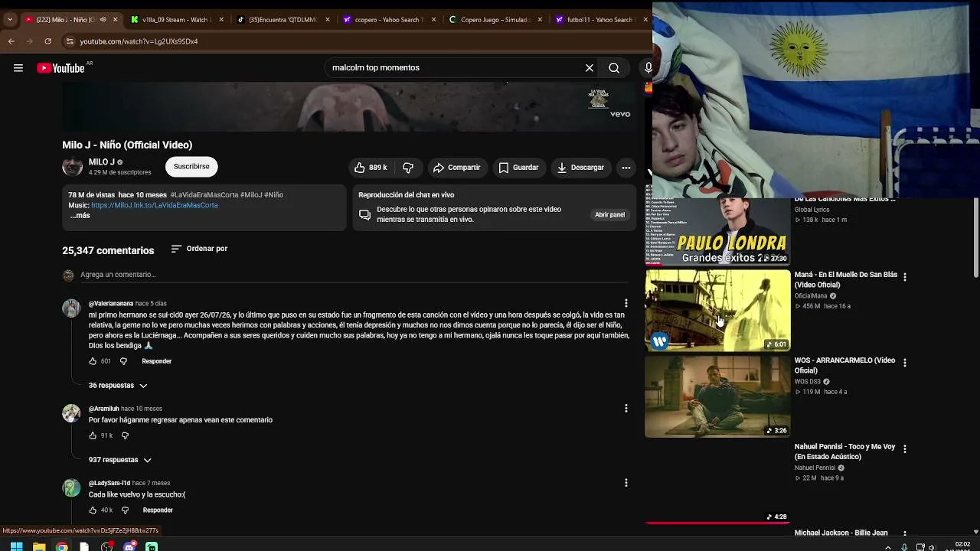Switch to the futbol11 - Yahoo Search tab
Screen dimensions: 980x551
(x=600, y=20)
